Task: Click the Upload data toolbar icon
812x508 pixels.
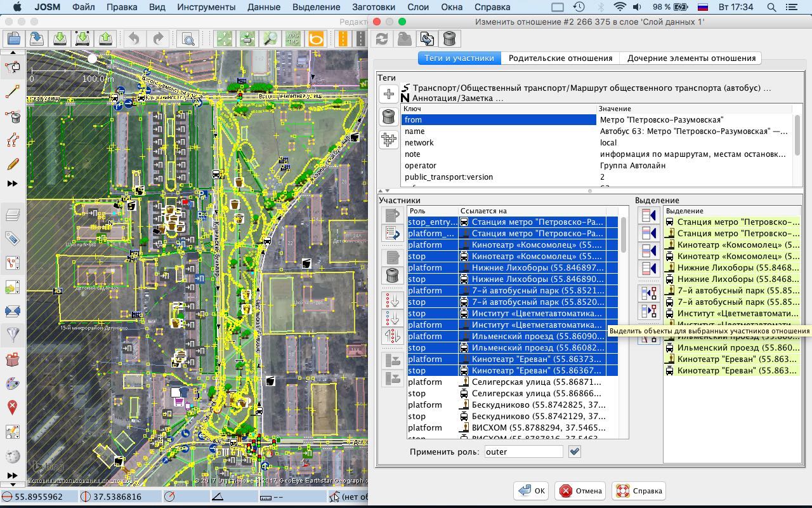Action: [x=105, y=39]
